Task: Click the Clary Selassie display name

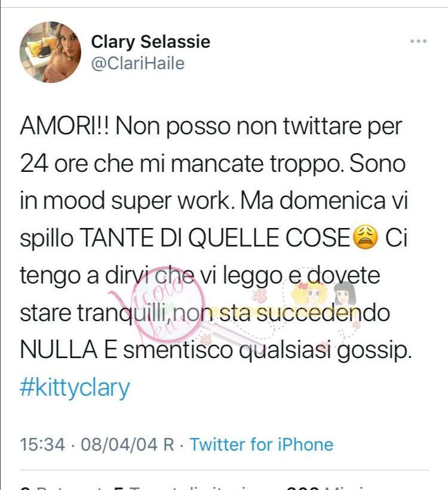Action: [x=151, y=42]
